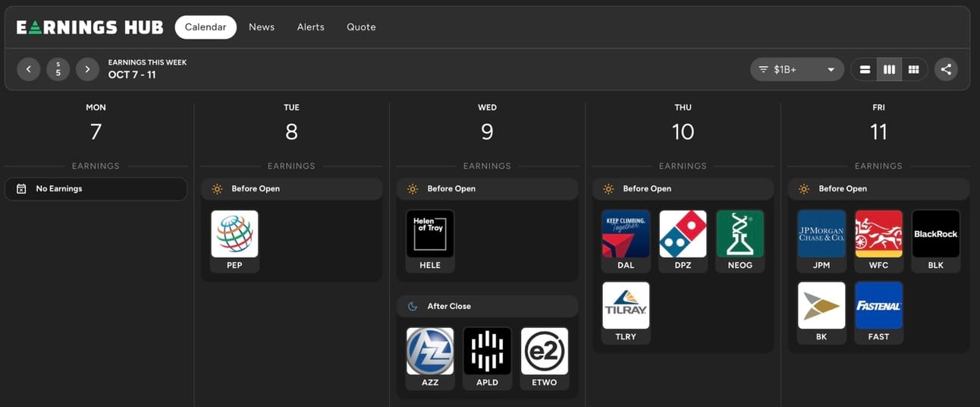Click Wednesday's After Close header
This screenshot has height=407, width=980.
487,306
